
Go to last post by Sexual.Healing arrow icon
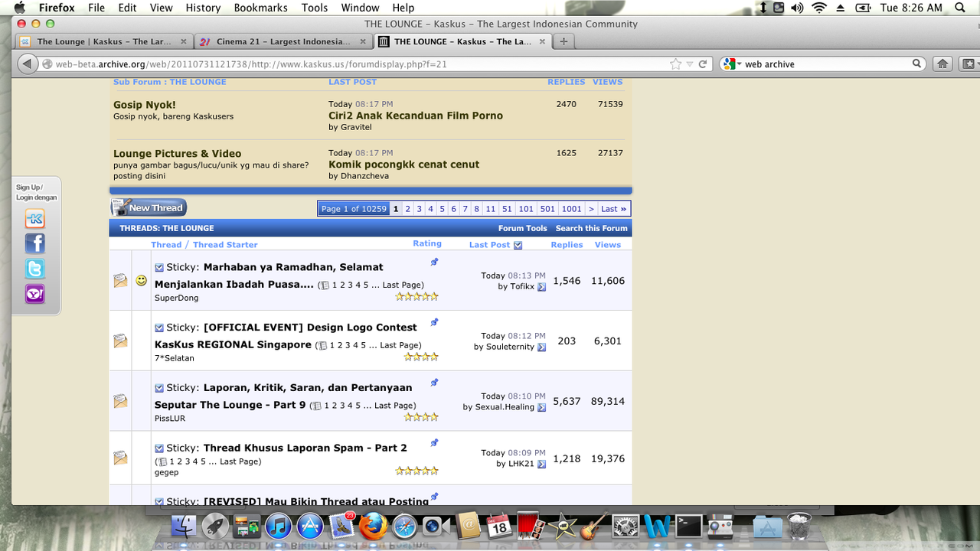pos(541,408)
